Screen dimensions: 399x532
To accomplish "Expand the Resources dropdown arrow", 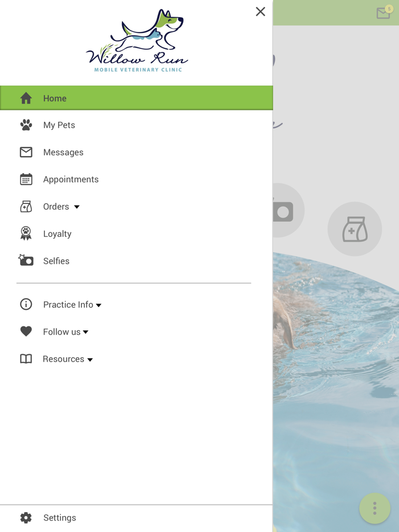I will pos(90,359).
